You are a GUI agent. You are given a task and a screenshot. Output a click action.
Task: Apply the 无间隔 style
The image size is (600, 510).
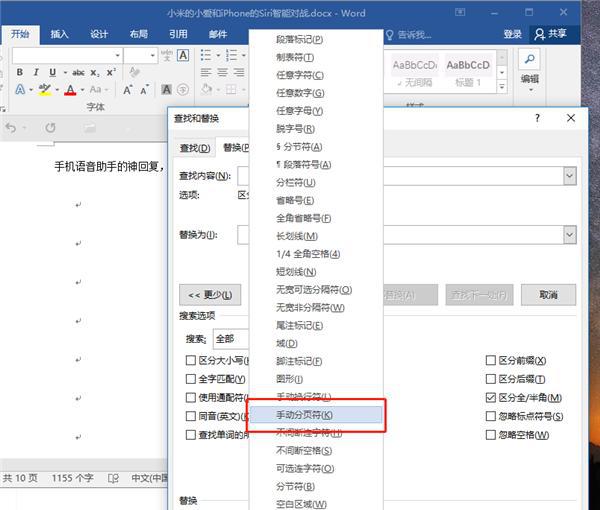coord(415,72)
